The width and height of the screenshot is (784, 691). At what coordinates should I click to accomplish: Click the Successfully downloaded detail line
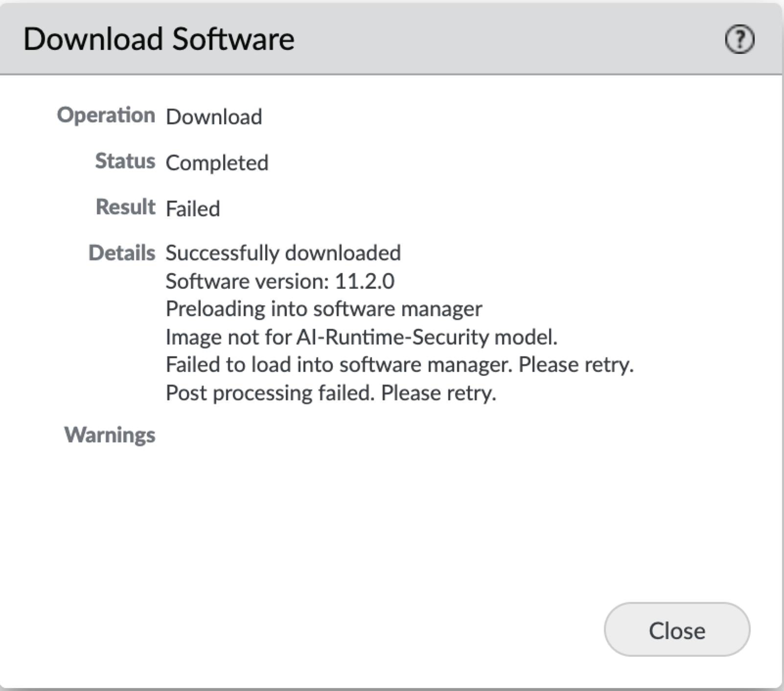point(283,253)
